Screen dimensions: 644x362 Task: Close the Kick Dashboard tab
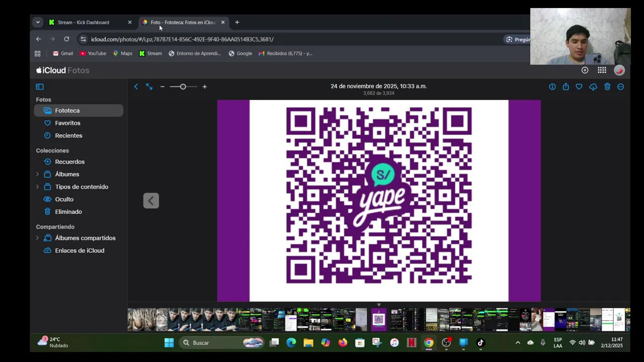(x=130, y=22)
